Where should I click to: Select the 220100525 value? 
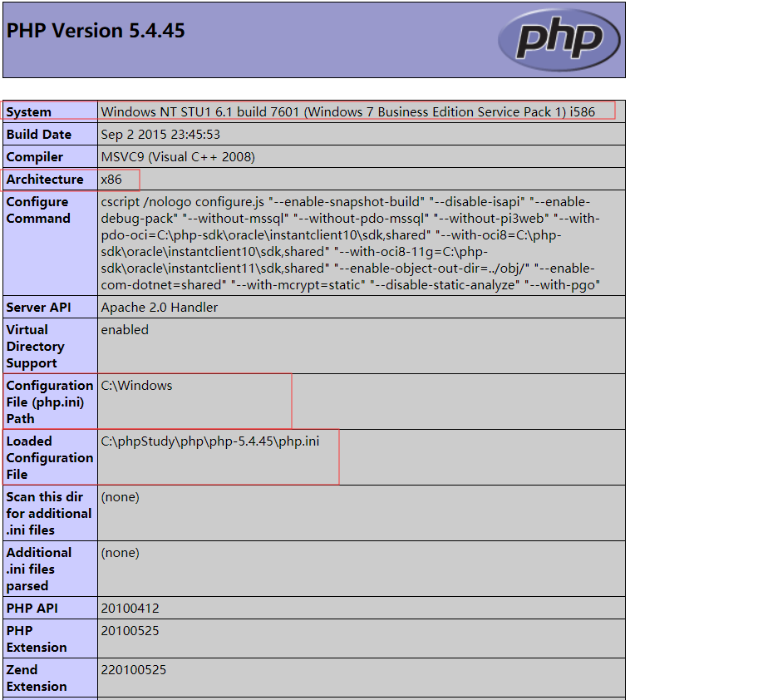(x=134, y=670)
